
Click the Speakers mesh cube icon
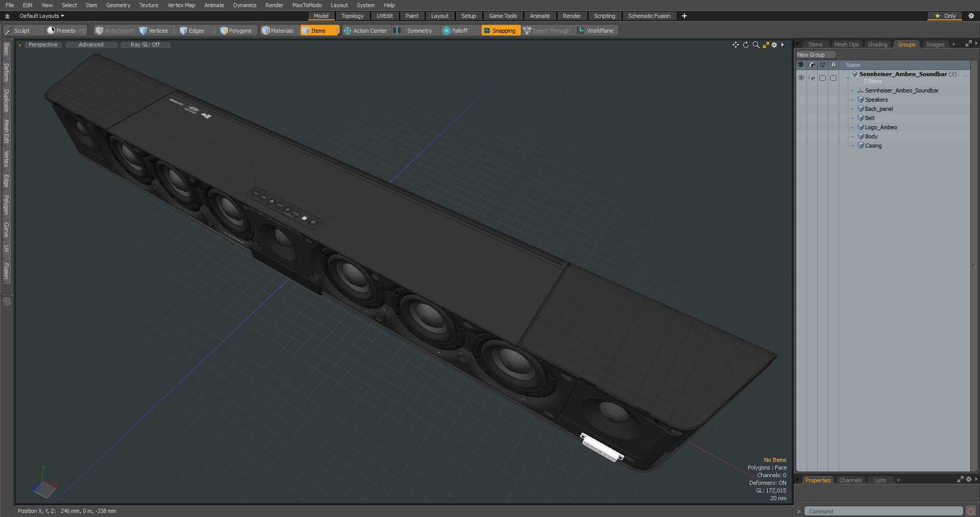tap(861, 100)
